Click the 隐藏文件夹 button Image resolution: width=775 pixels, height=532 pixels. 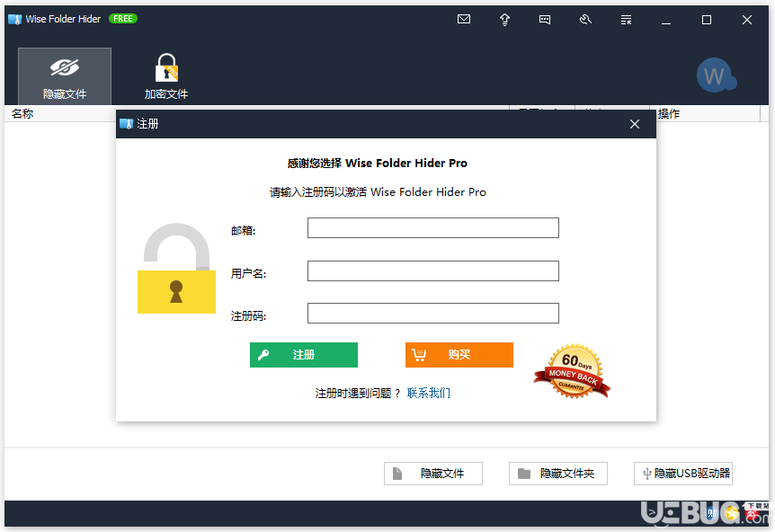[558, 474]
